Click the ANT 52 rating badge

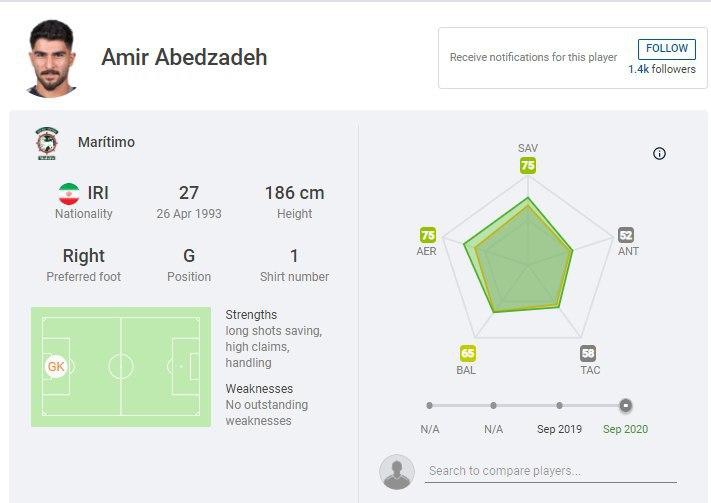pyautogui.click(x=626, y=235)
